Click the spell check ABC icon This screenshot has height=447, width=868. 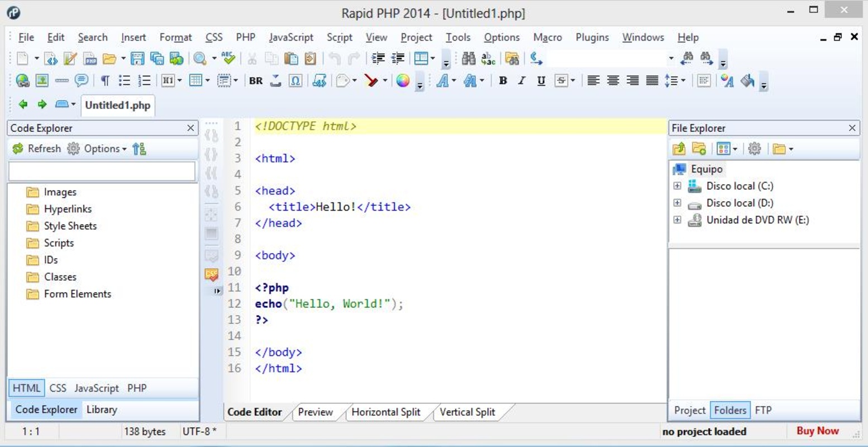[x=228, y=58]
